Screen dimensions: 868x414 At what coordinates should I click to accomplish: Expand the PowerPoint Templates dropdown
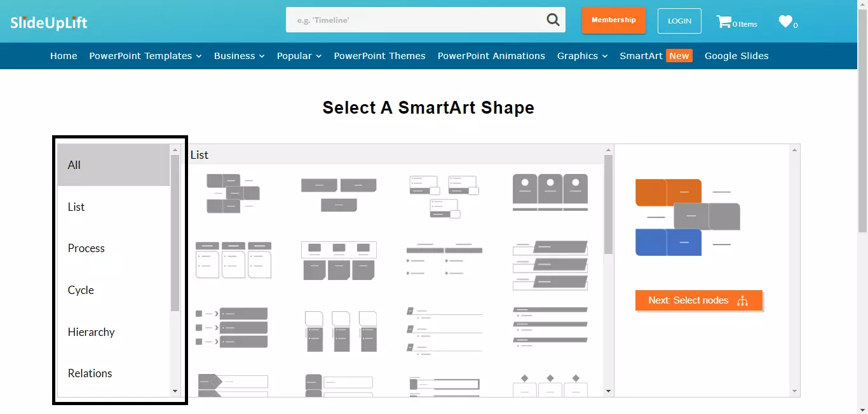[146, 56]
